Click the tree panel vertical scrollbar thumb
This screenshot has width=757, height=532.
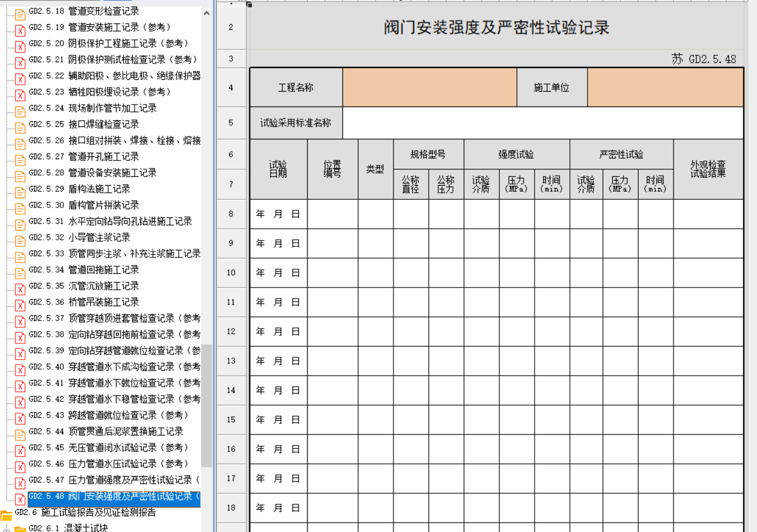point(206,406)
